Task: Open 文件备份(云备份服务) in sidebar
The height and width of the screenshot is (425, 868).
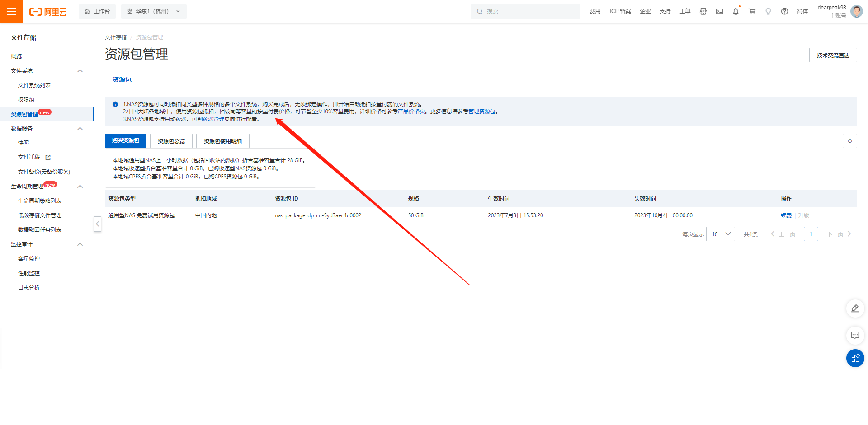Action: point(44,172)
